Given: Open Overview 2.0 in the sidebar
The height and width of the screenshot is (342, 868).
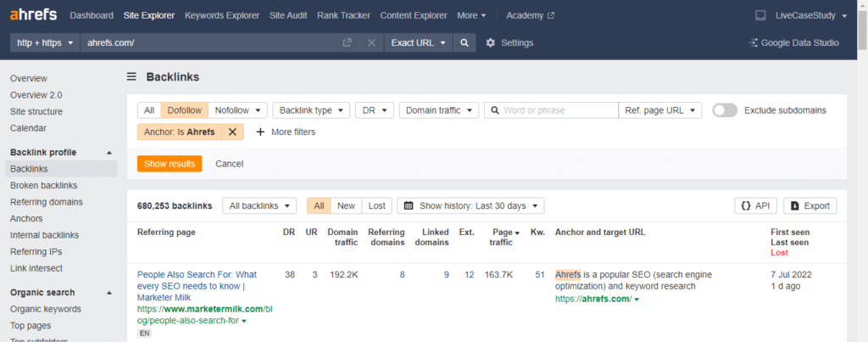Looking at the screenshot, I should click(36, 95).
